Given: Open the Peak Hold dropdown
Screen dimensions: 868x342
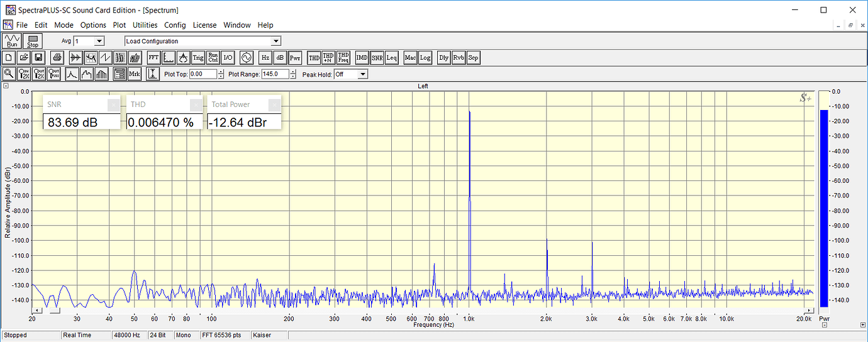Looking at the screenshot, I should click(362, 74).
